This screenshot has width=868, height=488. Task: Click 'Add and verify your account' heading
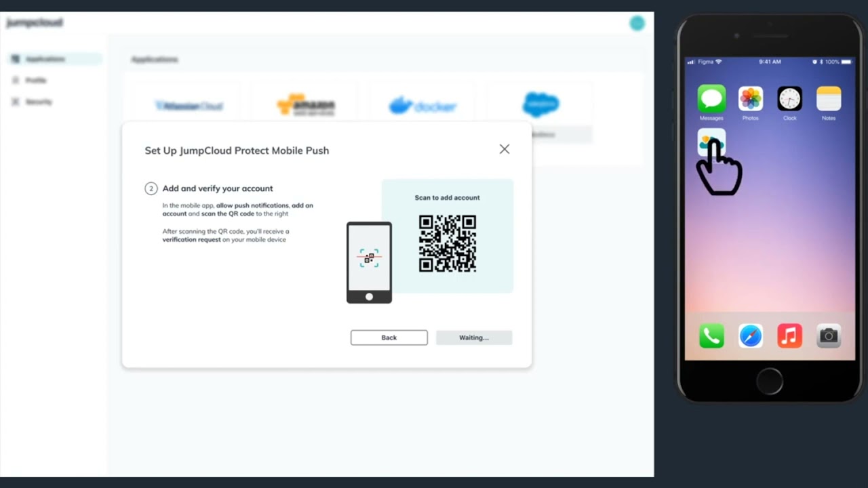click(218, 188)
